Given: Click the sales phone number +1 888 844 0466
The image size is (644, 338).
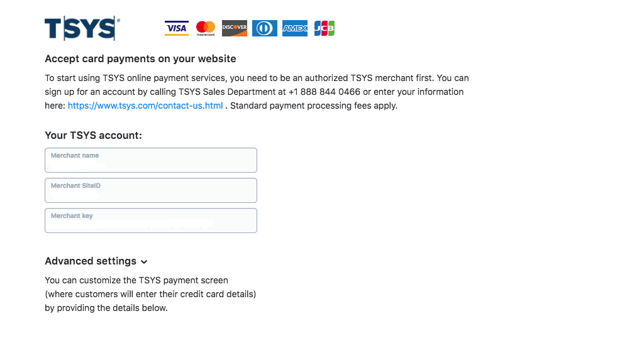Looking at the screenshot, I should tap(325, 92).
